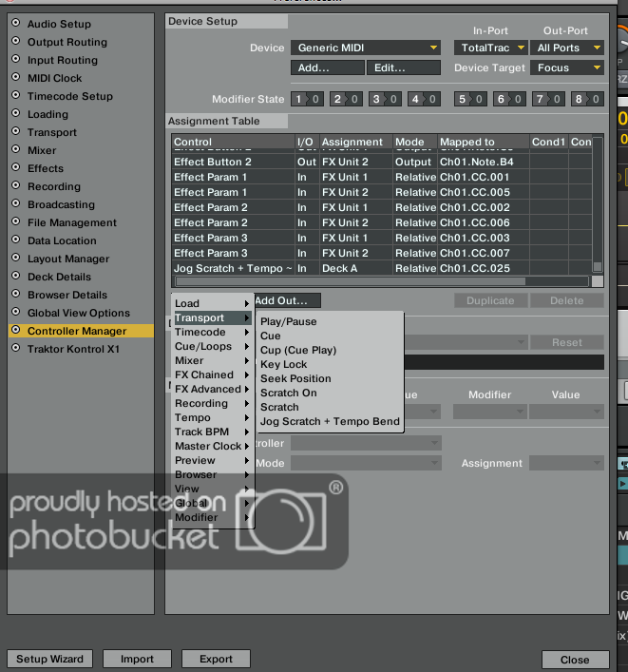This screenshot has width=628, height=672.
Task: Open In-Port dropdown showing TotalTrac
Action: [x=490, y=48]
